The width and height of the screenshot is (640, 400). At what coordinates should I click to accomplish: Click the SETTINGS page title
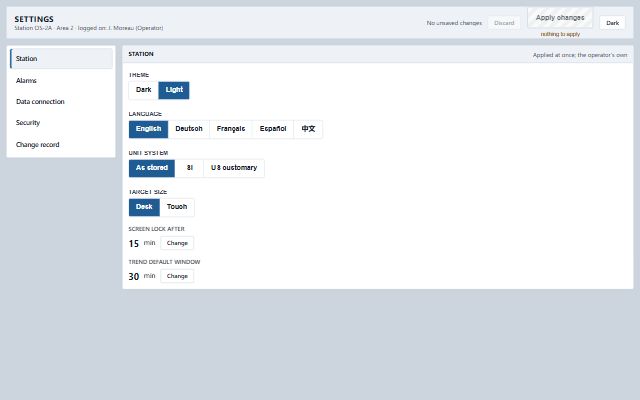[x=34, y=19]
